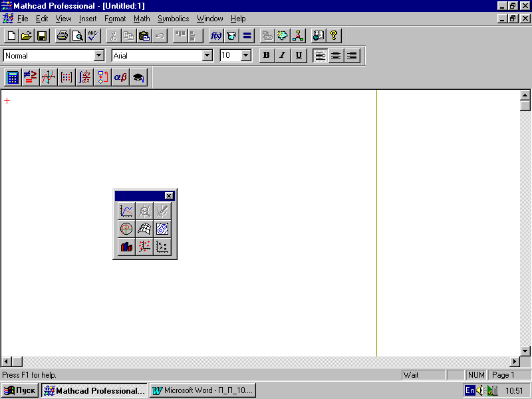Viewport: 532px width, 399px height.
Task: Insert an X-Y plot from Graph palette
Action: point(126,211)
